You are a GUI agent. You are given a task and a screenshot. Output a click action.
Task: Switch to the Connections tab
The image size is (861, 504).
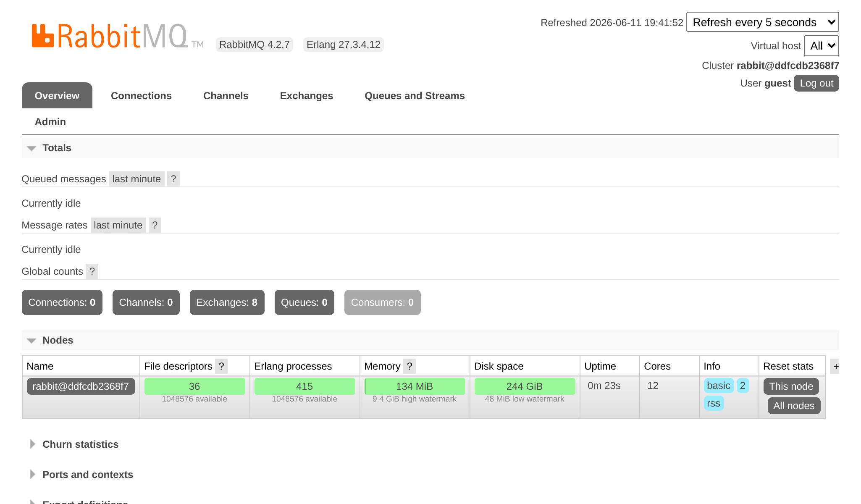click(141, 95)
